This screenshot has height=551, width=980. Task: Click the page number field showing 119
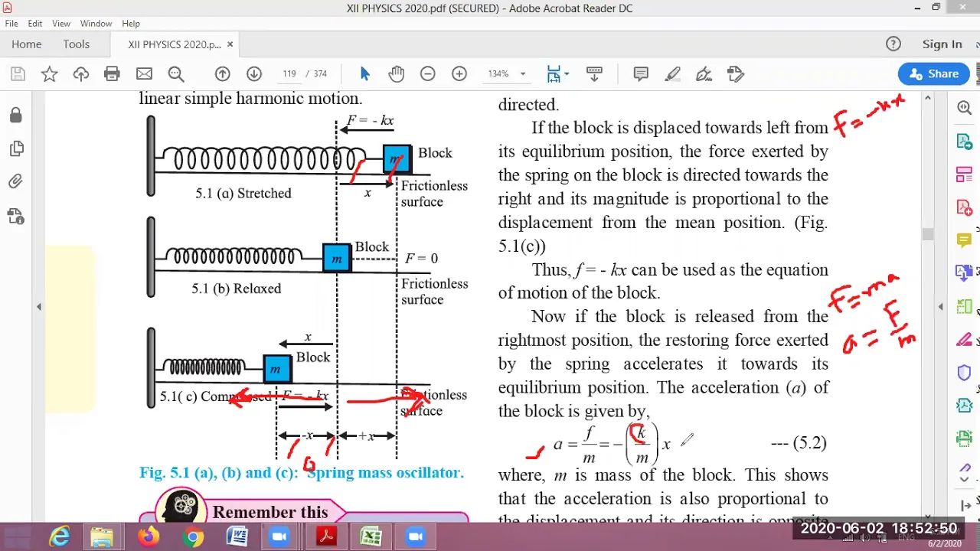pyautogui.click(x=289, y=74)
